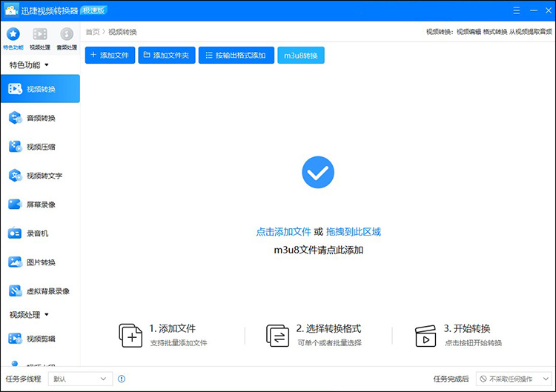The width and height of the screenshot is (556, 392).
Task: Click the 视频转换 breadcrumb
Action: coord(122,32)
